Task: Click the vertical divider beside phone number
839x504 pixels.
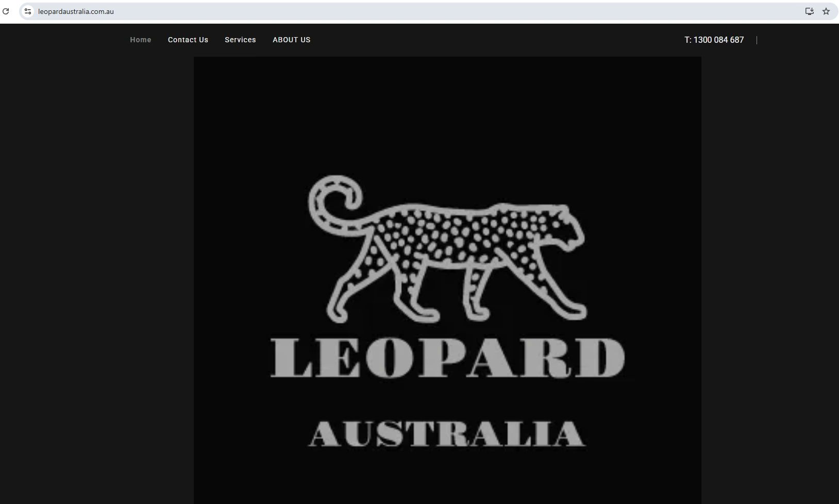Action: coord(757,40)
